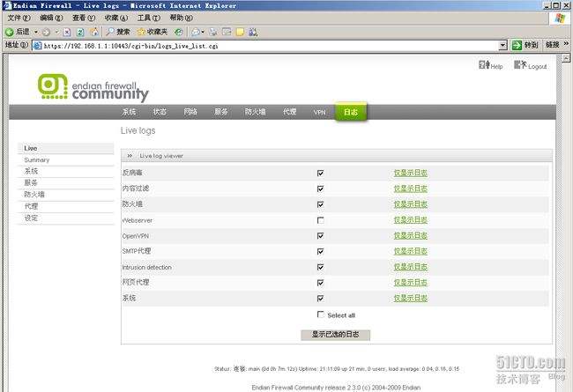Open the 收藏(A) menu
Screen dimensions: 573x392
click(115, 18)
